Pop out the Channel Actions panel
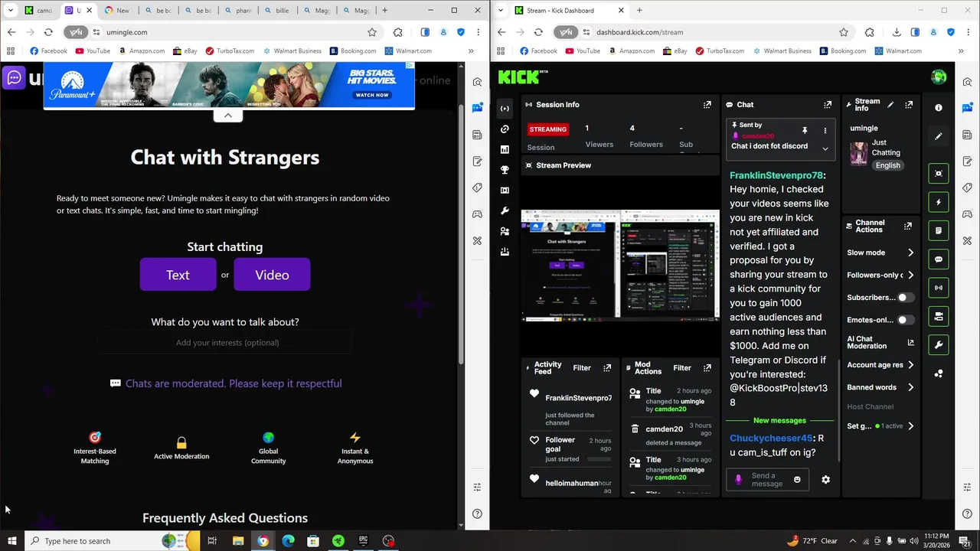980x551 pixels. (908, 227)
